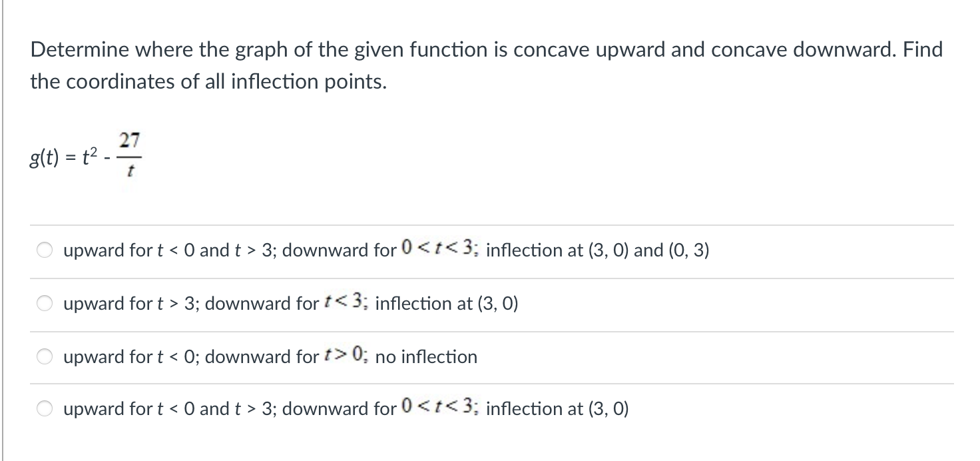The width and height of the screenshot is (980, 461).
Task: Select the radio button for the first answer option
Action: tap(44, 249)
